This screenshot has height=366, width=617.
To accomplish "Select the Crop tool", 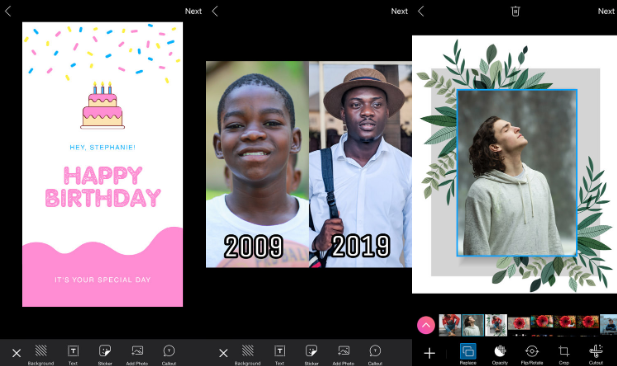I will point(564,354).
